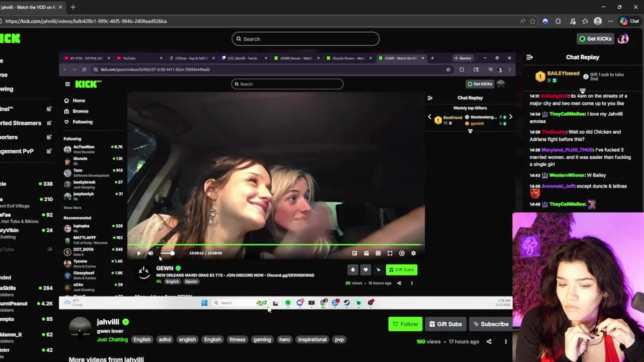
Task: Click green Gift Subs button for GEWN
Action: pyautogui.click(x=401, y=270)
